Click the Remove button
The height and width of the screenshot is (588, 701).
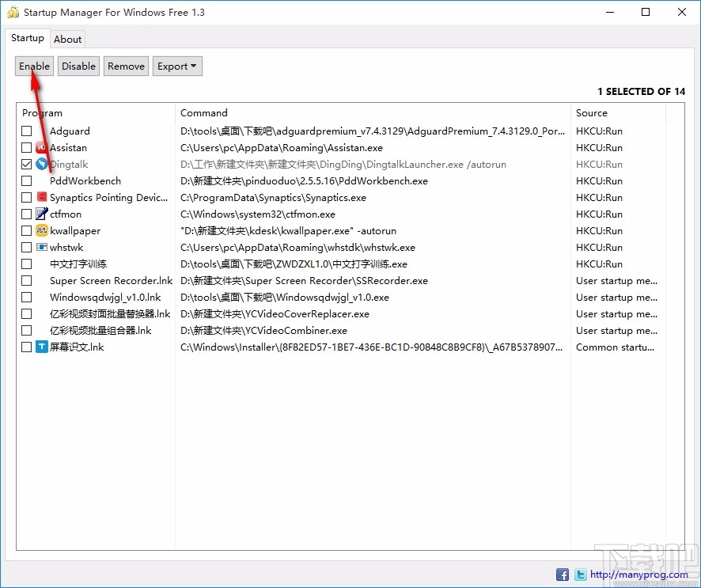click(125, 66)
